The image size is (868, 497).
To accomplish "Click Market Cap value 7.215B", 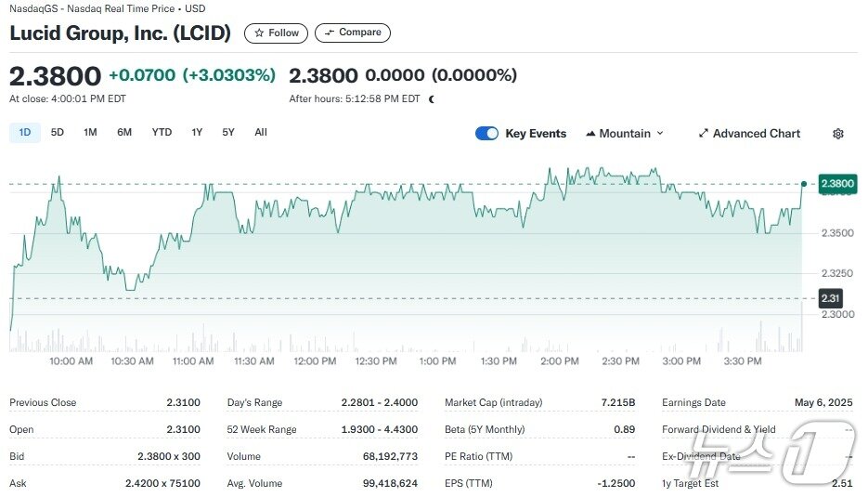I will pyautogui.click(x=618, y=403).
